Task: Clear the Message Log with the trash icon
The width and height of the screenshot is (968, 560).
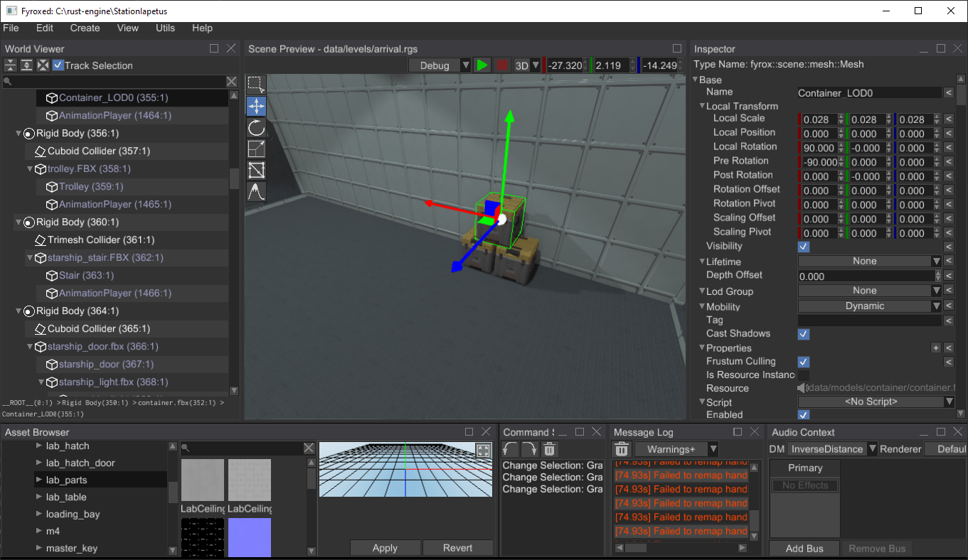Action: [x=621, y=448]
